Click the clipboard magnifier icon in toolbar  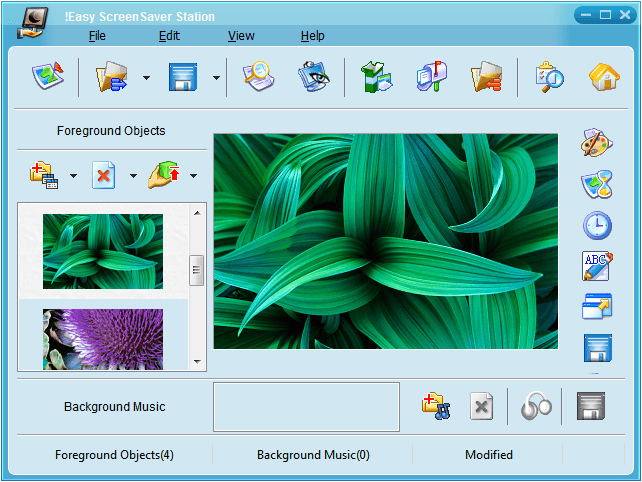click(549, 77)
